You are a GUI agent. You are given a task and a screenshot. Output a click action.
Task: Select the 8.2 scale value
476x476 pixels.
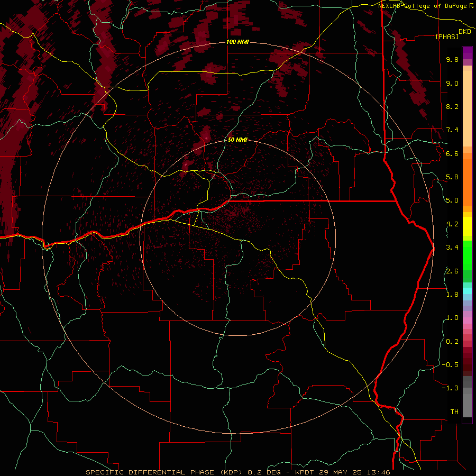452,106
